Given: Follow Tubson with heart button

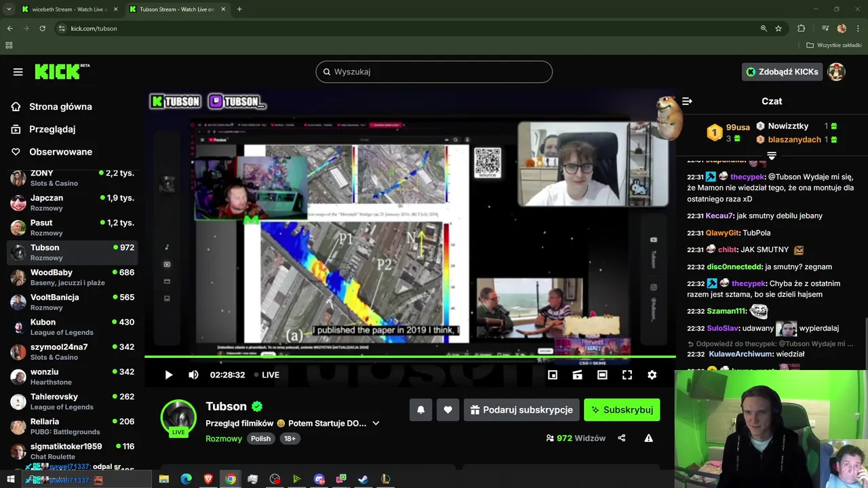Looking at the screenshot, I should 448,410.
